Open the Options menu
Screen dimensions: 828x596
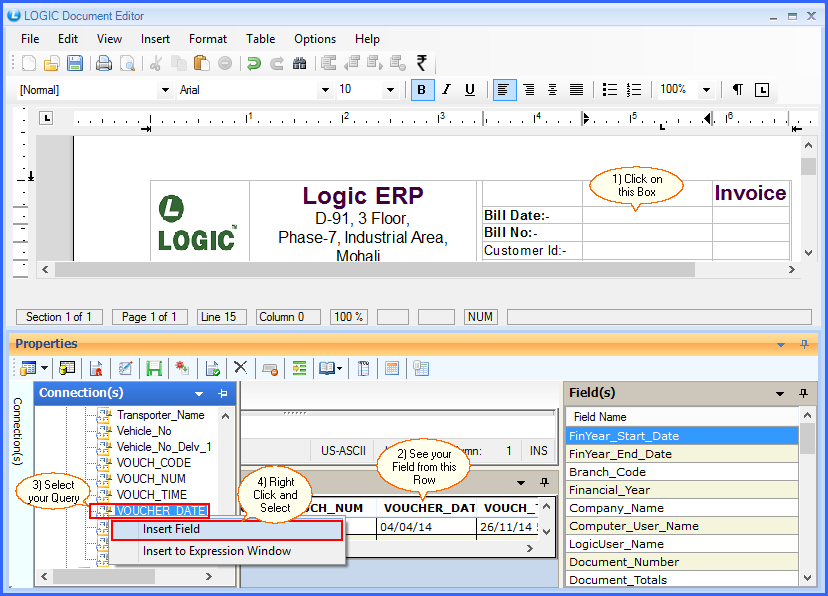point(315,39)
